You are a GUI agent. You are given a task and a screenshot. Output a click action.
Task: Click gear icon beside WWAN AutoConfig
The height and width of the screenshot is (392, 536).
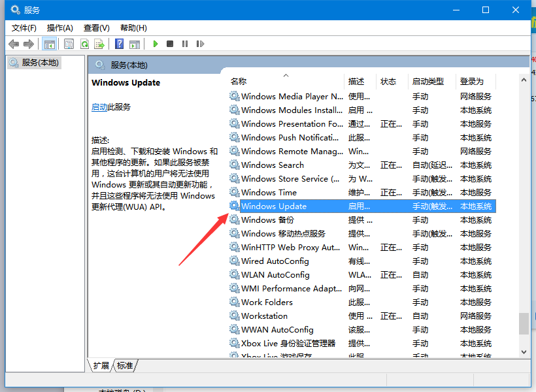tap(235, 329)
